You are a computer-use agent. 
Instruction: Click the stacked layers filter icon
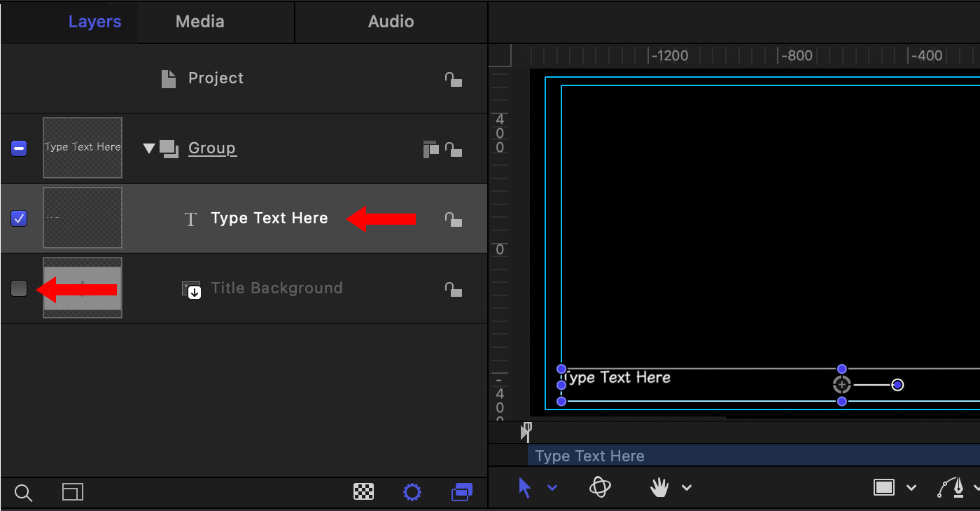pos(462,492)
